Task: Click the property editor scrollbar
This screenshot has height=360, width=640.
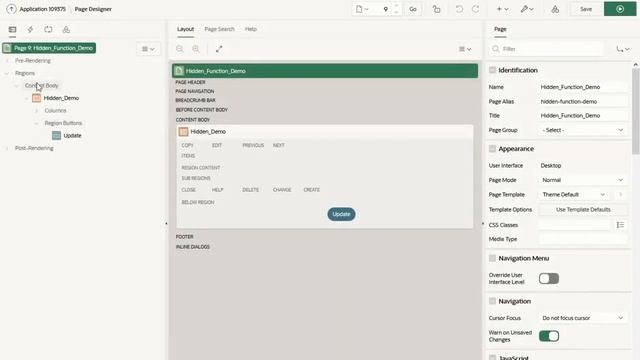Action: (x=636, y=111)
